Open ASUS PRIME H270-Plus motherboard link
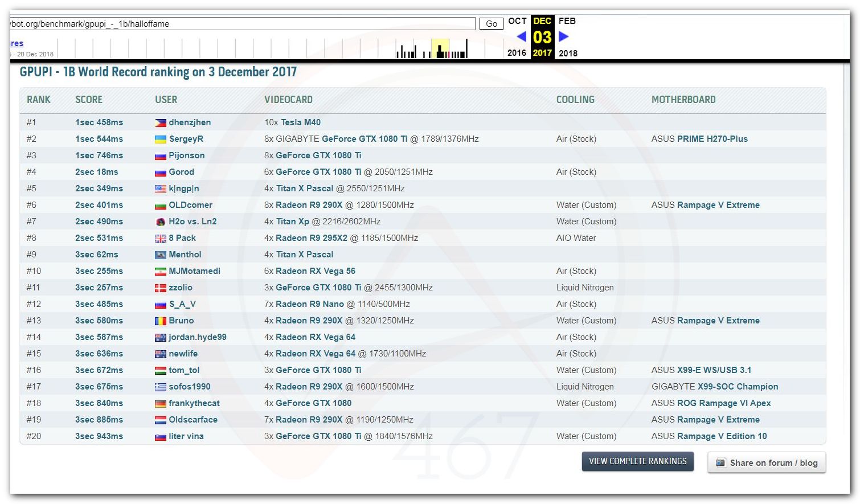 pyautogui.click(x=699, y=139)
